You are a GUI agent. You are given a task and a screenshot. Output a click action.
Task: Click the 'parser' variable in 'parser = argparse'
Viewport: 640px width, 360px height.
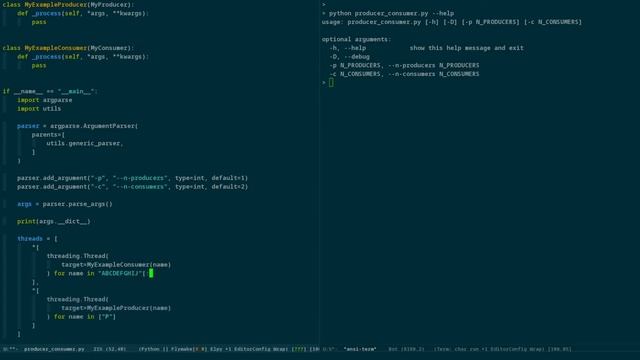(x=28, y=126)
